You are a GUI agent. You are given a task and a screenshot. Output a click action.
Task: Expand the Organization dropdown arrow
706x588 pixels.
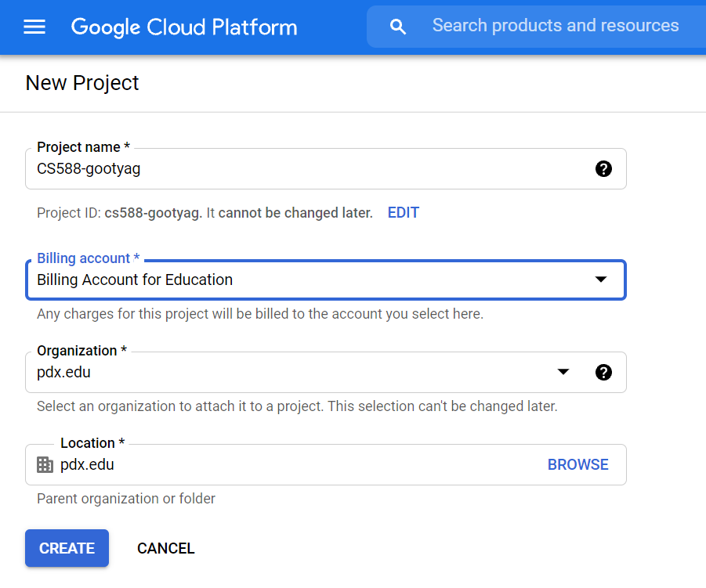tap(563, 372)
